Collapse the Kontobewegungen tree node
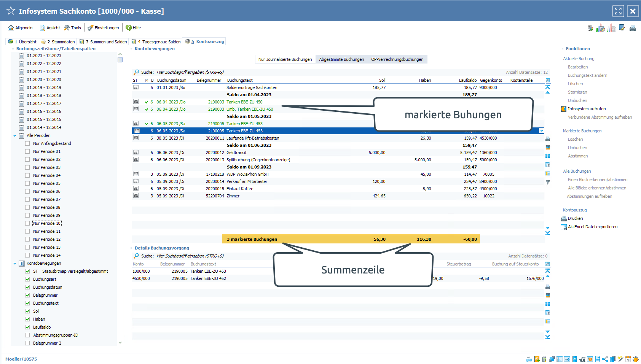This screenshot has height=364, width=641. (x=15, y=264)
